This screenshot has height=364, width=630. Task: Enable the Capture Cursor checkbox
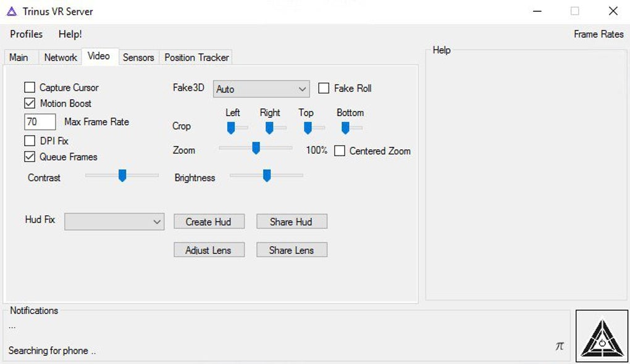(30, 88)
